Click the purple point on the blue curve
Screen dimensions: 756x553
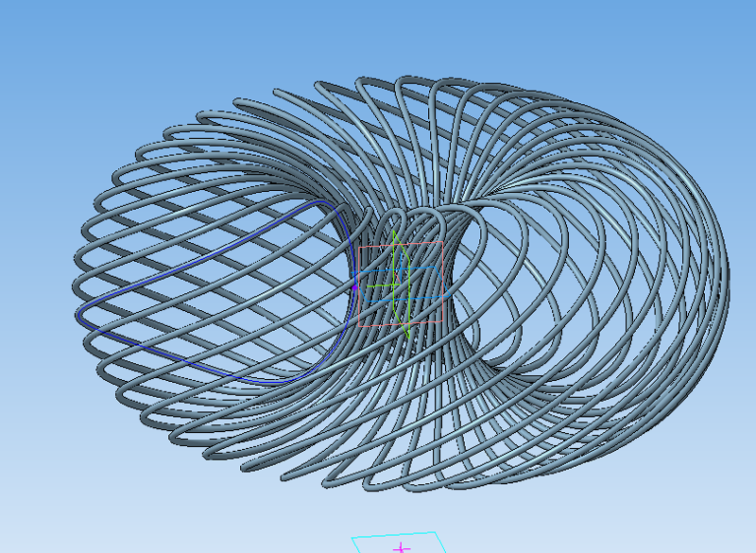(x=354, y=287)
